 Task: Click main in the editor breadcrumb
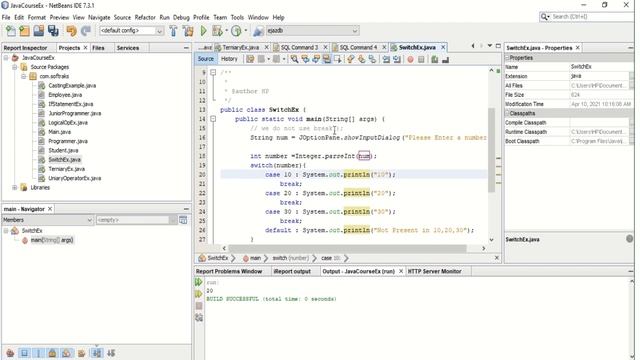pos(256,258)
